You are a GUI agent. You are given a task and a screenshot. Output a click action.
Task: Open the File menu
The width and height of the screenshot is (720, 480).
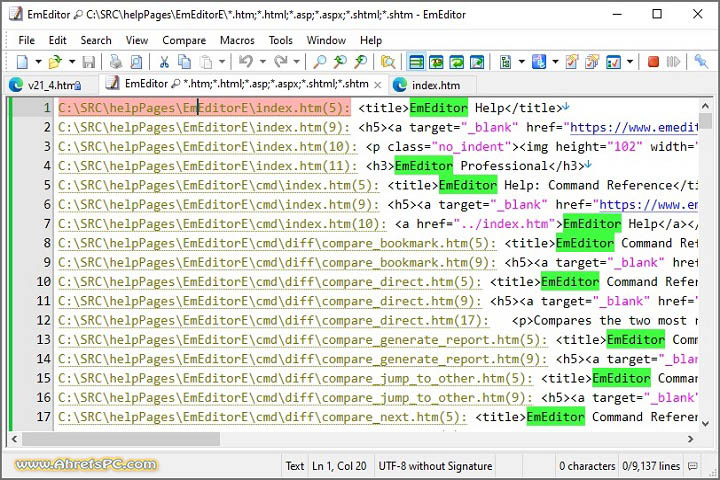pyautogui.click(x=26, y=40)
